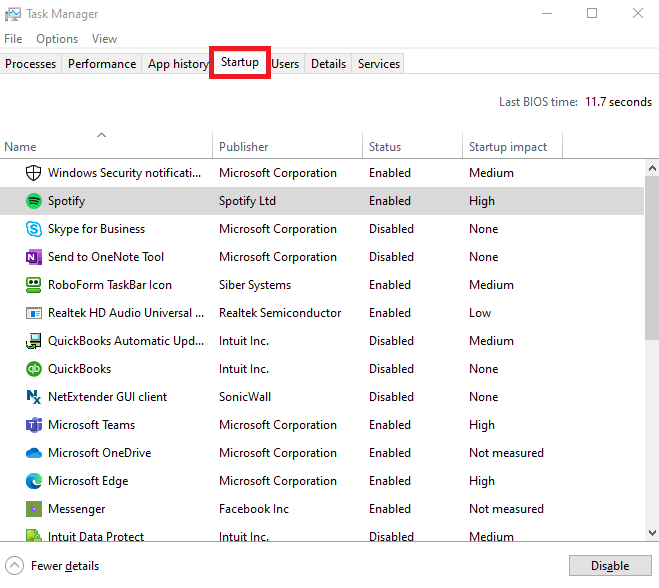This screenshot has height=588, width=659.
Task: Click the SonicWall publisher cell
Action: pos(245,397)
